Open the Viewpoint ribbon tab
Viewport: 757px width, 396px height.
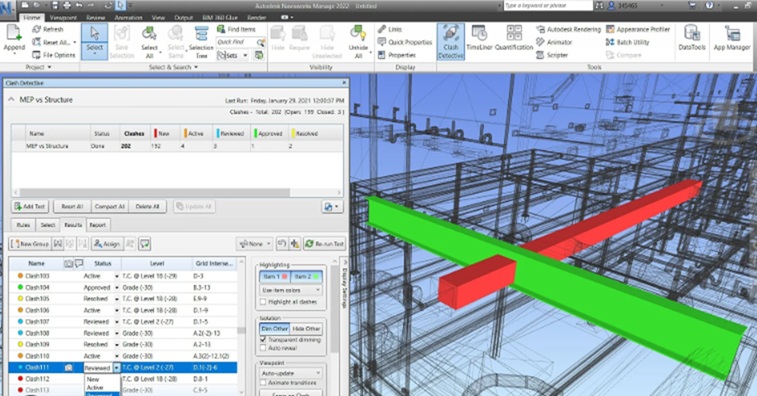tap(63, 17)
